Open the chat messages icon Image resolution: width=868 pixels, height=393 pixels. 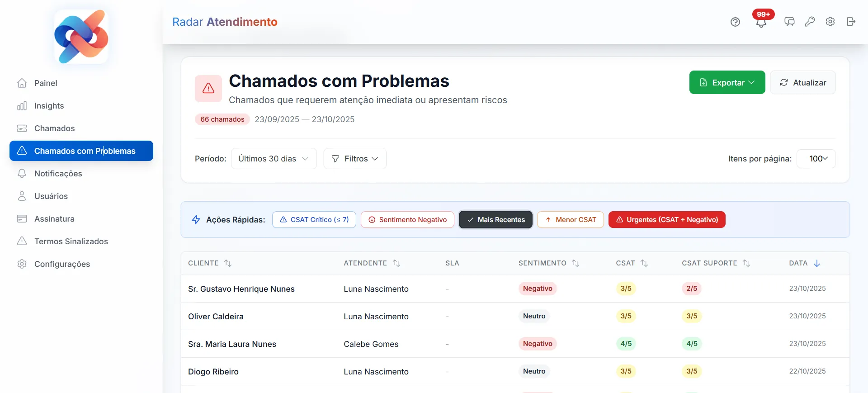click(789, 22)
